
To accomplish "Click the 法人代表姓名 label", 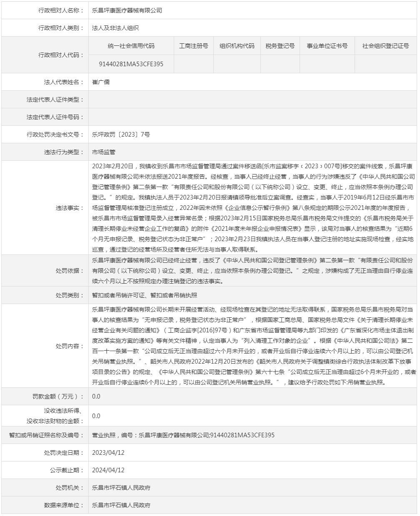I will click(x=64, y=82).
